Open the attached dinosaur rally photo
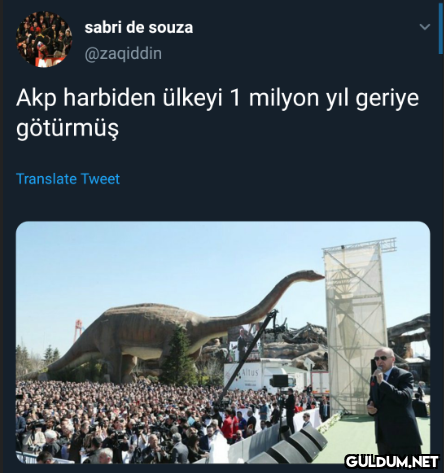The width and height of the screenshot is (444, 473). (x=223, y=342)
